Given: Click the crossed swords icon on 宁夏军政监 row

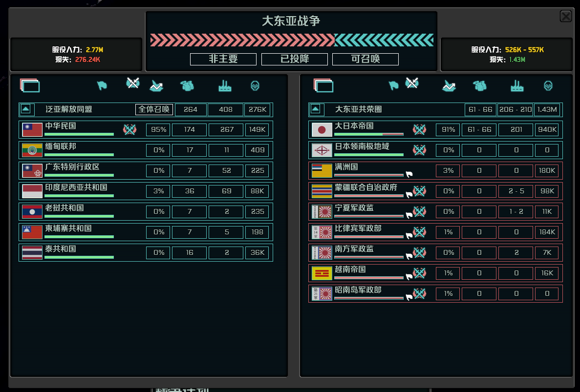Looking at the screenshot, I should coord(419,212).
